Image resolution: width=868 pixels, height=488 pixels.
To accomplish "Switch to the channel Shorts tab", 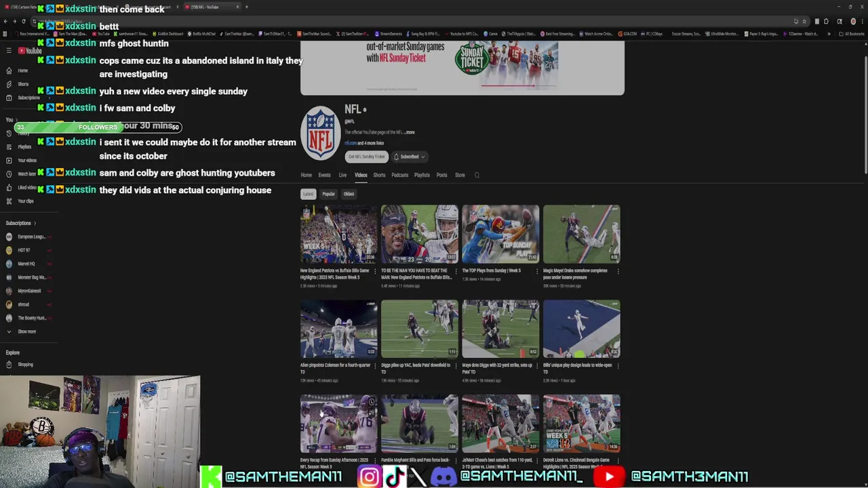I will tap(379, 176).
